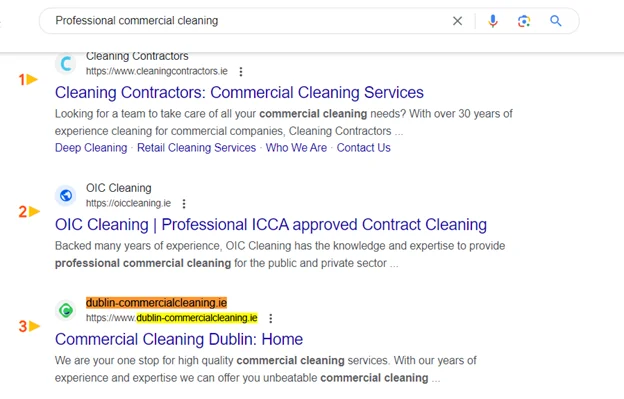Open Commercial Cleaning Dublin: Home result
624x399 pixels.
179,339
